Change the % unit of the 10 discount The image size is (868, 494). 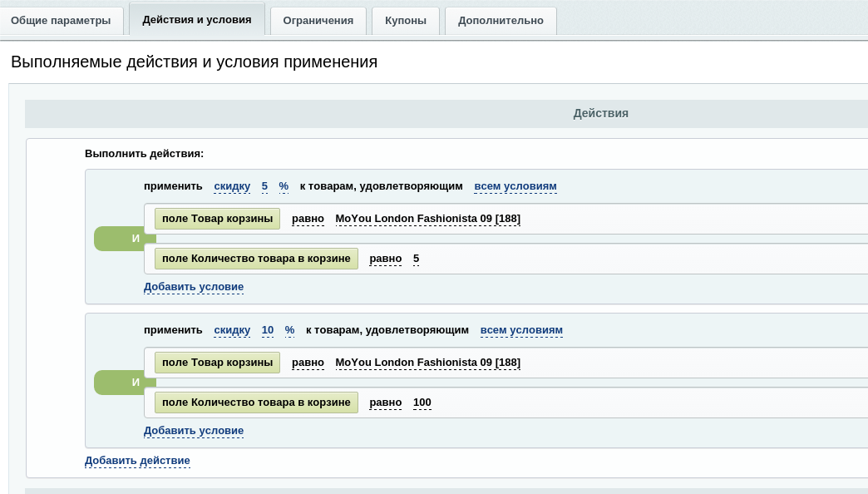[x=289, y=330]
